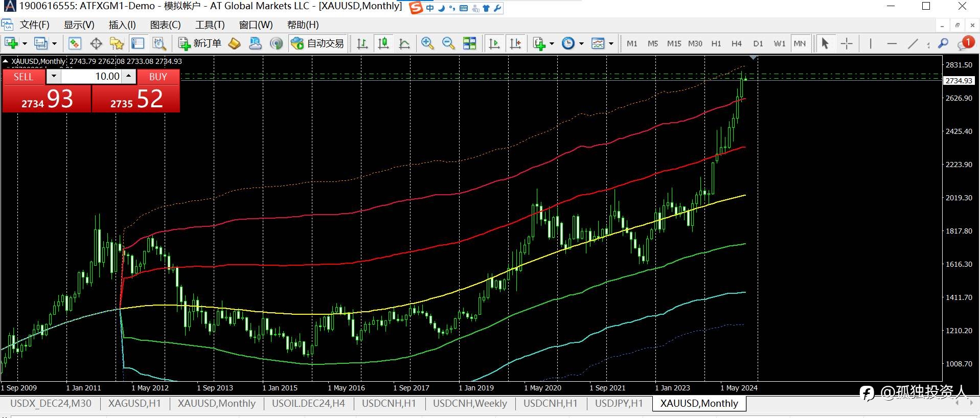Click the crosshair cursor tool

[847, 44]
